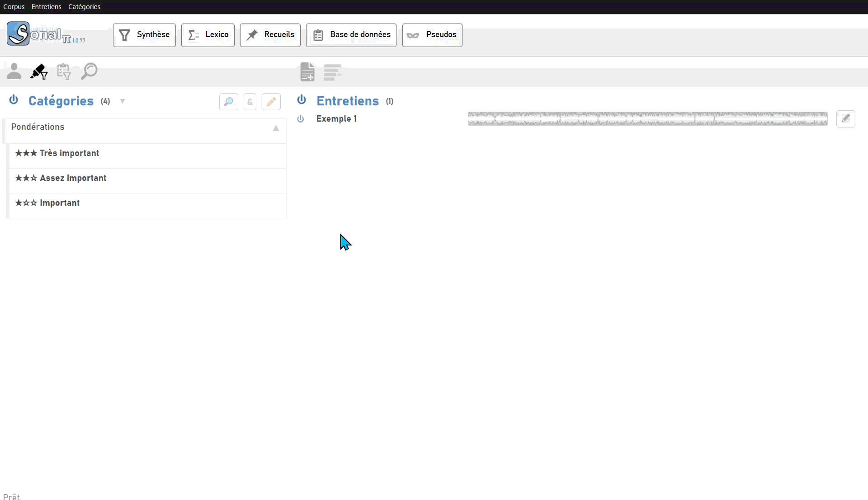Click the edit icon for Exemple 1
Image resolution: width=868 pixels, height=500 pixels.
[846, 119]
